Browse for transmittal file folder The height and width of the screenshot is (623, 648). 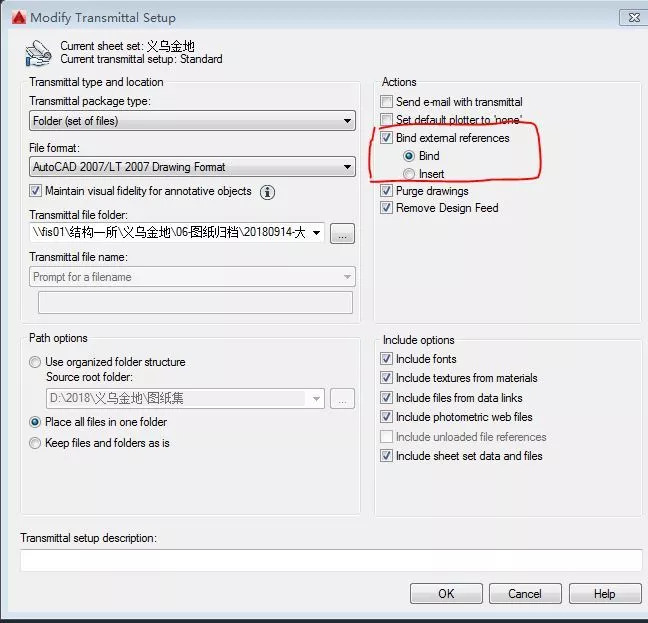click(x=342, y=234)
